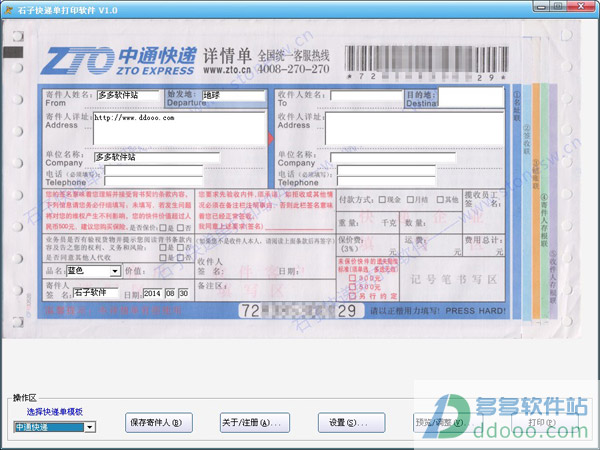The width and height of the screenshot is (600, 450).
Task: Click the day field 30
Action: coord(183,293)
